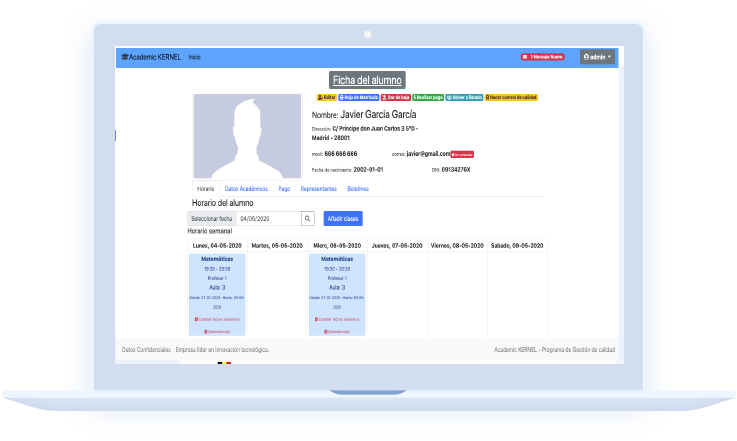Click the Seleccionar fecha date input field
Viewport: 737px width, 441px height.
tap(268, 218)
